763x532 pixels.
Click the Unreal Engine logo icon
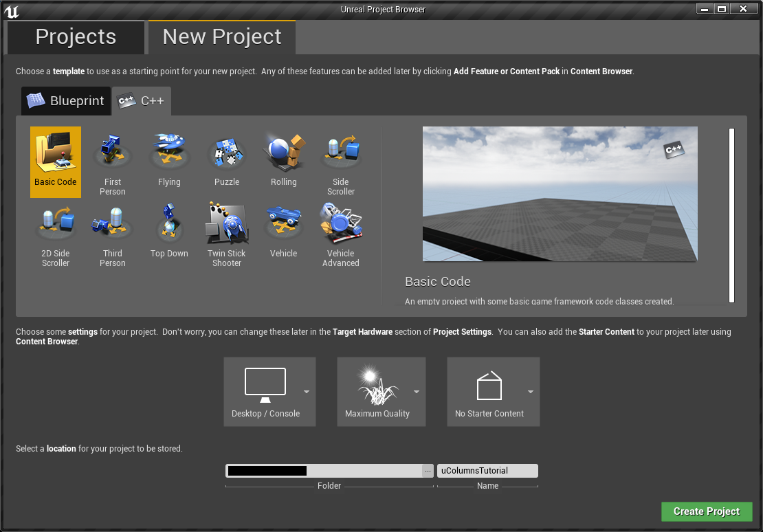coord(12,11)
